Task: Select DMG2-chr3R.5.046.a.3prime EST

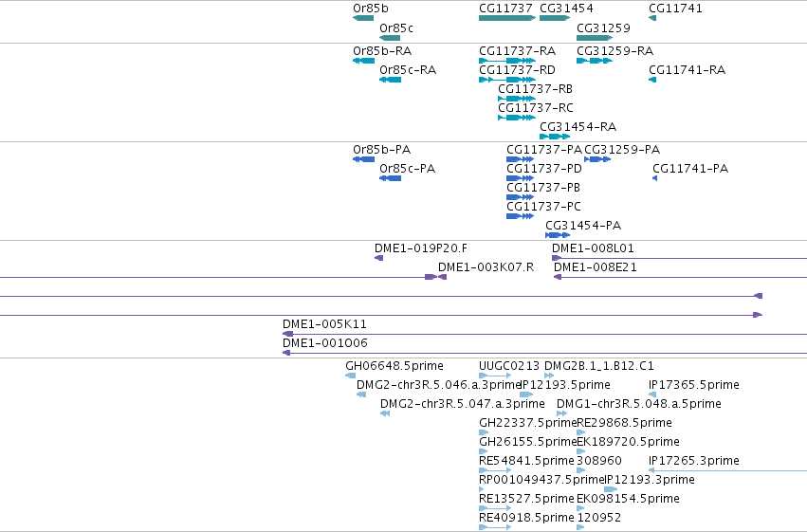Action: click(x=361, y=394)
